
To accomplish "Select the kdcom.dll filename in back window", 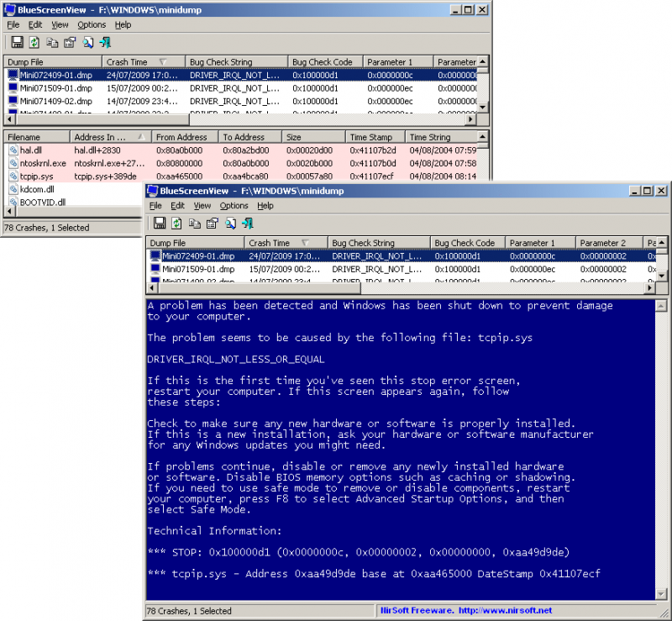I will point(37,189).
